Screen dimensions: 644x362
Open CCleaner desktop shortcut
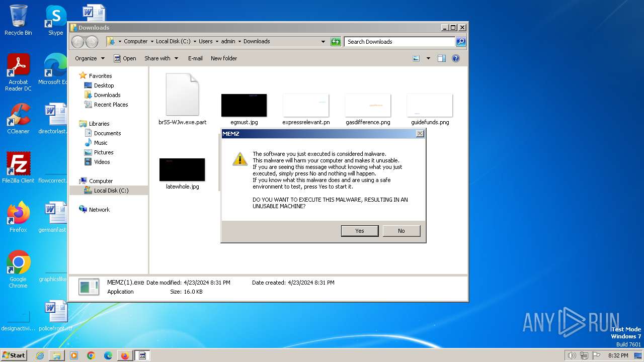pos(18,119)
